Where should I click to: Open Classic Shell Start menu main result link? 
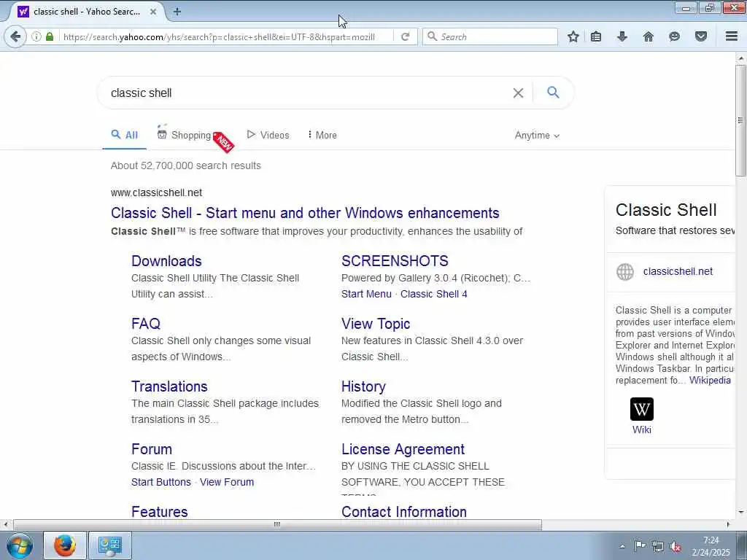click(305, 213)
